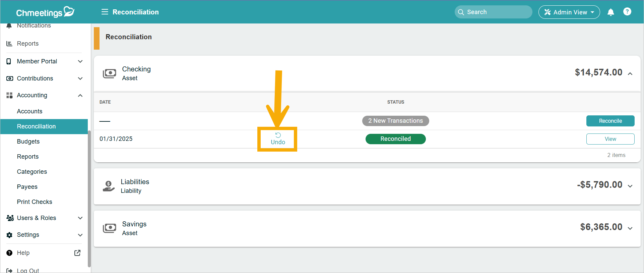This screenshot has width=644, height=273.
Task: Click the Notifications sidebar label
Action: coord(34,26)
